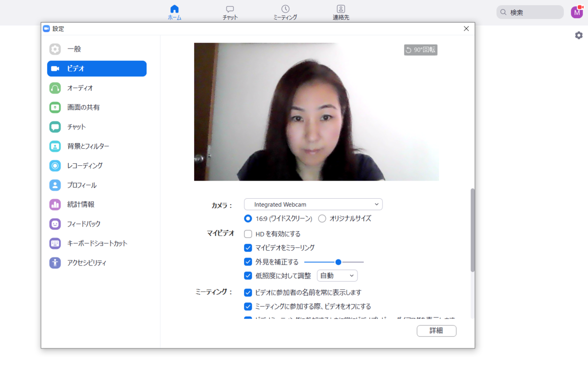
Task: Click the 90°回転 rotate button
Action: coord(420,50)
